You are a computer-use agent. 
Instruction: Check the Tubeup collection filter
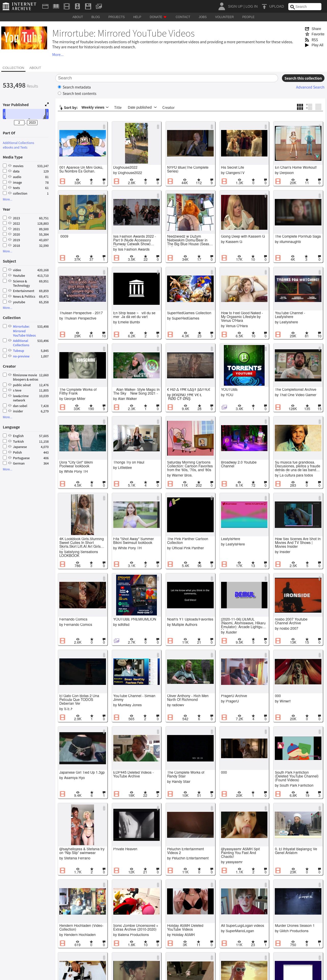[x=5, y=350]
